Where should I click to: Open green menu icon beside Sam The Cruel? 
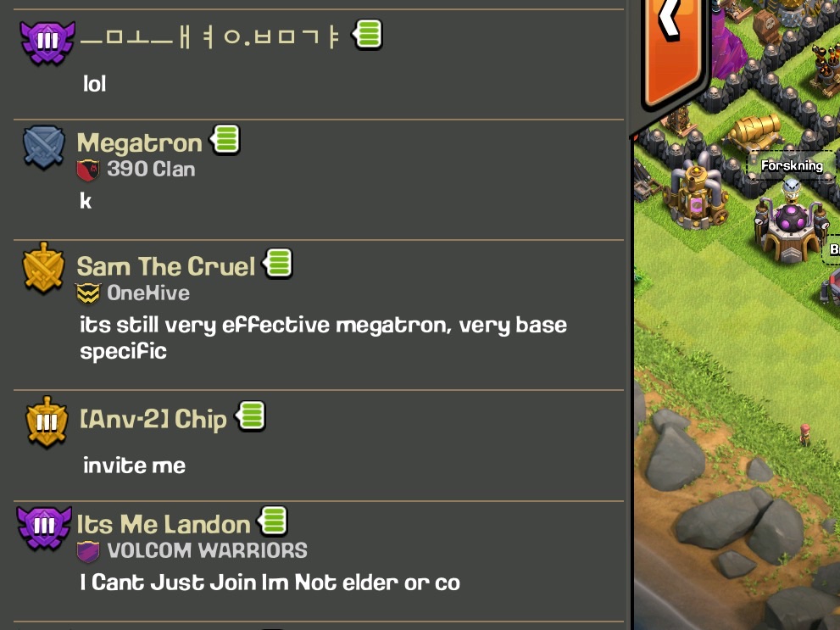coord(277,264)
